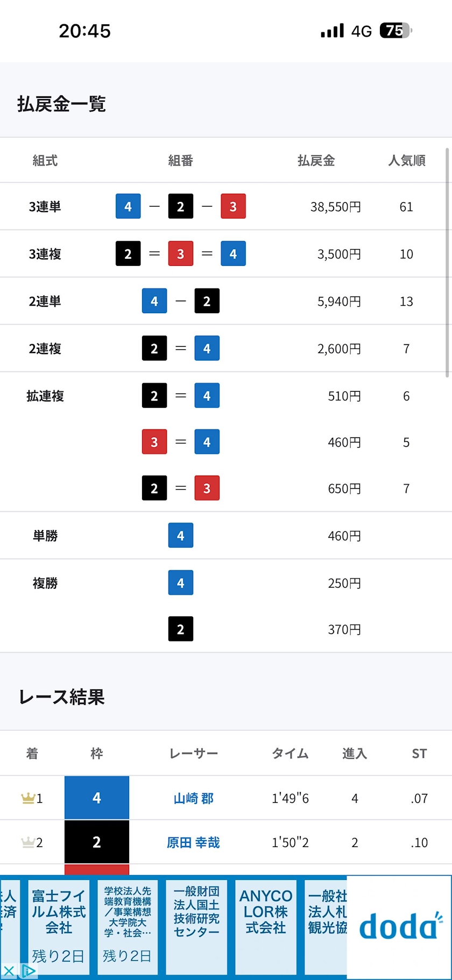452x980 pixels.
Task: Click the blue frame 4 cell in race results
Action: coord(97,798)
